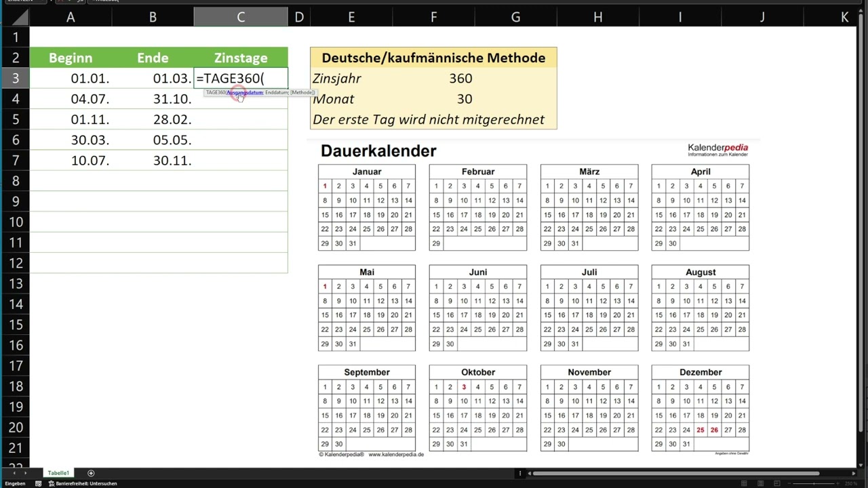The width and height of the screenshot is (868, 488).
Task: Select cell containing 28.02.
Action: [153, 119]
